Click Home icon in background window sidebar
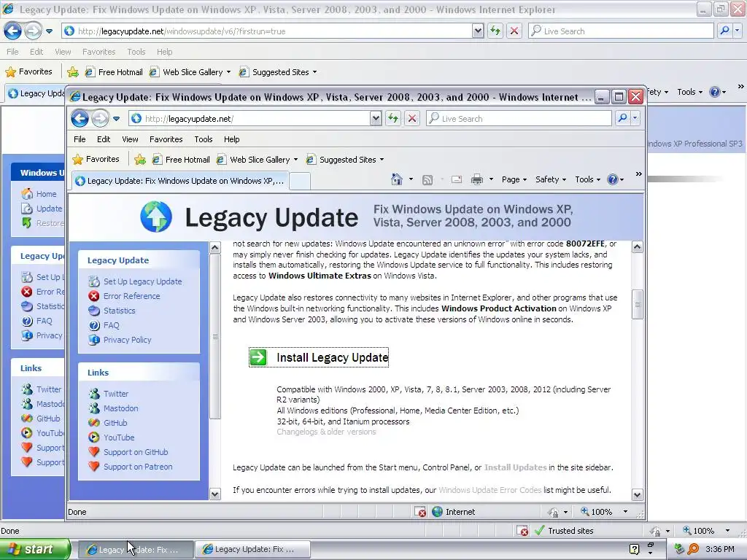This screenshot has height=560, width=747. (x=27, y=194)
